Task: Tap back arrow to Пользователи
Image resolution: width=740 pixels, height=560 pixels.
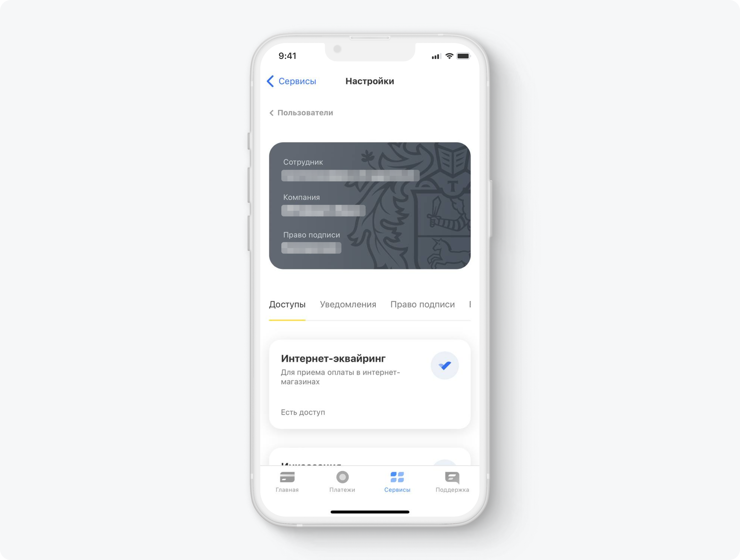Action: point(272,112)
